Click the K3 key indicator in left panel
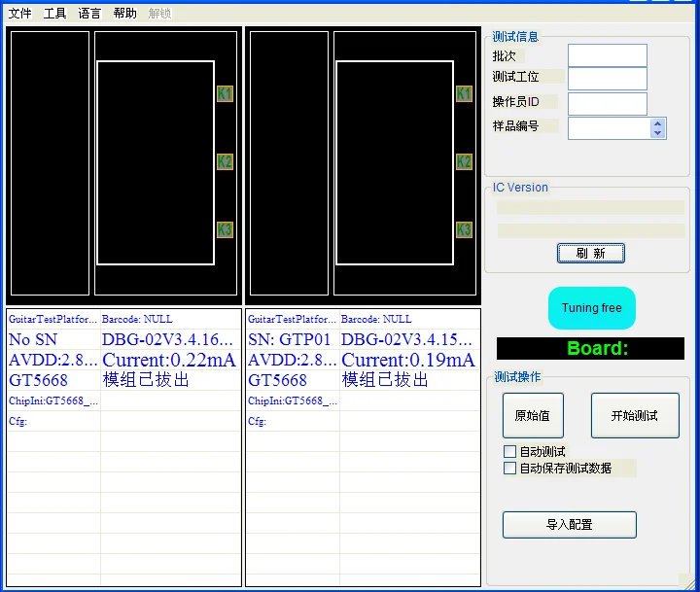Screen dimensions: 700x592 (225, 230)
